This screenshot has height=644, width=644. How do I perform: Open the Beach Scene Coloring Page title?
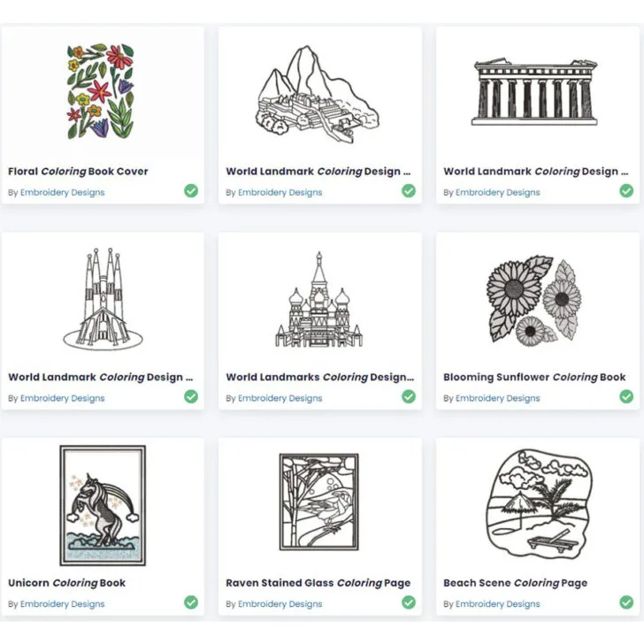516,583
